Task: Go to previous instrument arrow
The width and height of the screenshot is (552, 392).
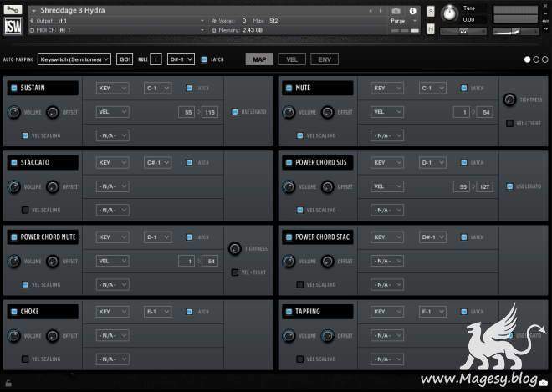Action: tap(371, 11)
